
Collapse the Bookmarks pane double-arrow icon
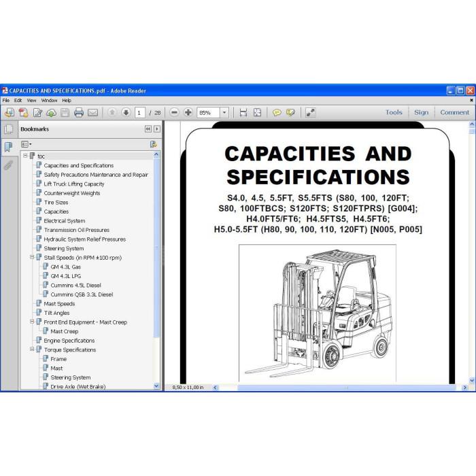(x=148, y=129)
